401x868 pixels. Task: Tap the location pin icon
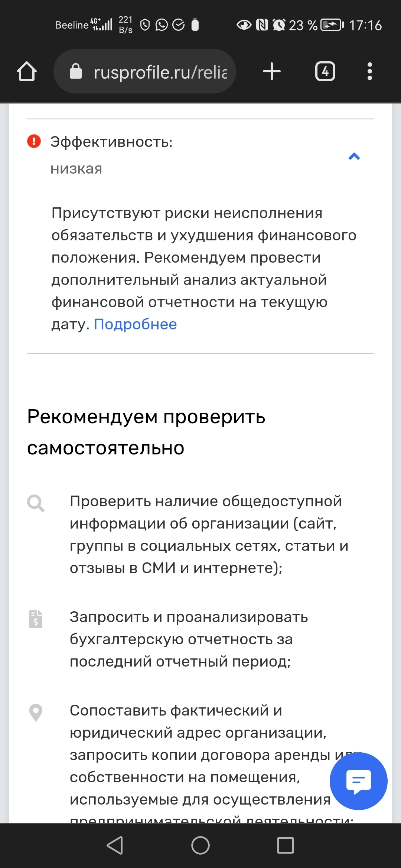click(36, 712)
